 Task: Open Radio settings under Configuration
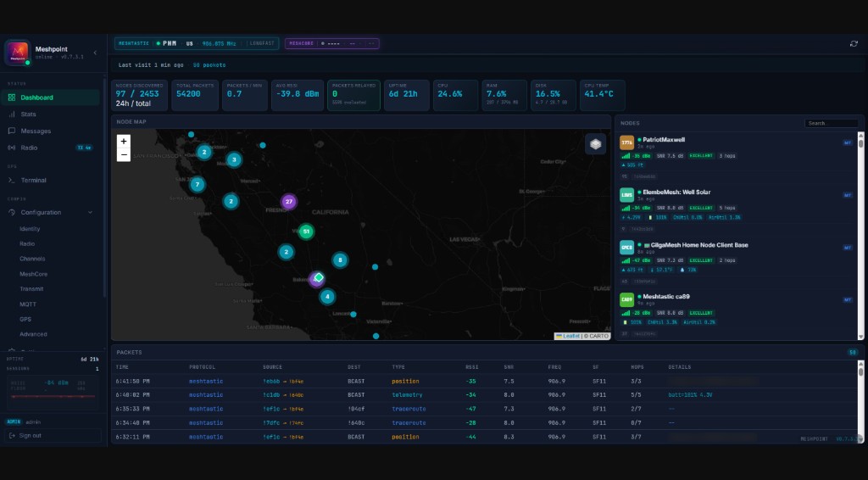tap(27, 243)
